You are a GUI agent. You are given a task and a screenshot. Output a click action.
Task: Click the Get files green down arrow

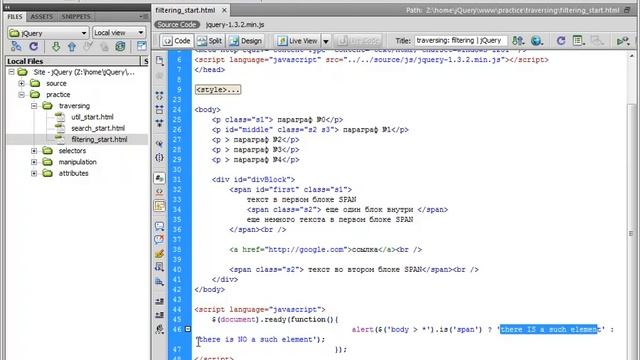(56, 46)
